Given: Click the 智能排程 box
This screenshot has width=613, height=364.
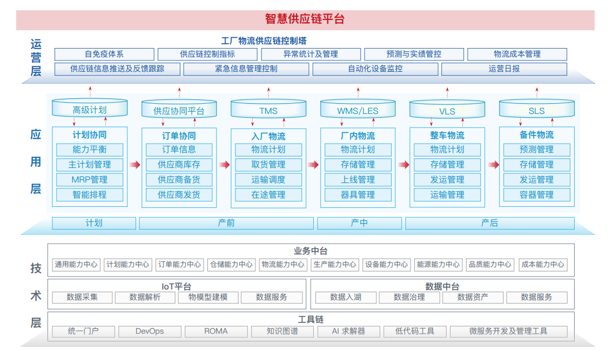Looking at the screenshot, I should pos(90,195).
